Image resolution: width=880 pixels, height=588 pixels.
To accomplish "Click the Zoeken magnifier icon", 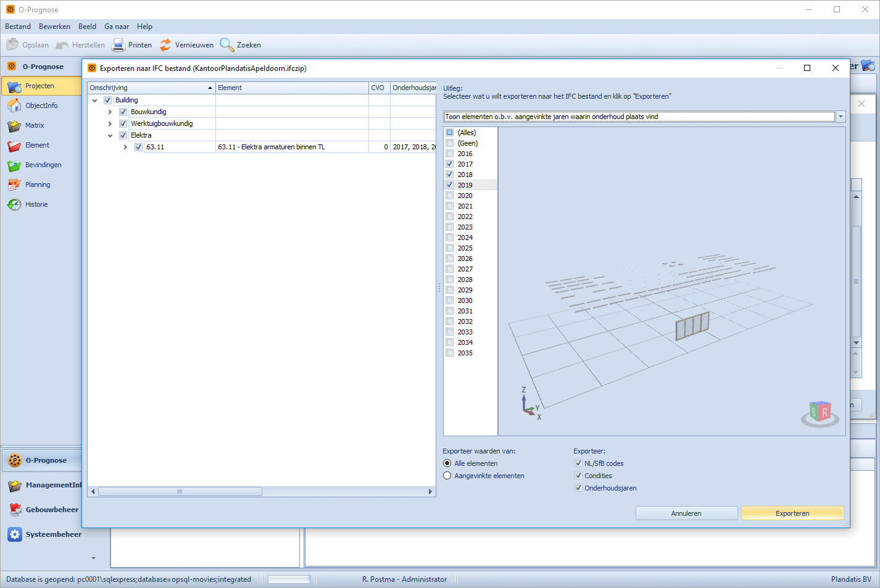I will [x=226, y=45].
